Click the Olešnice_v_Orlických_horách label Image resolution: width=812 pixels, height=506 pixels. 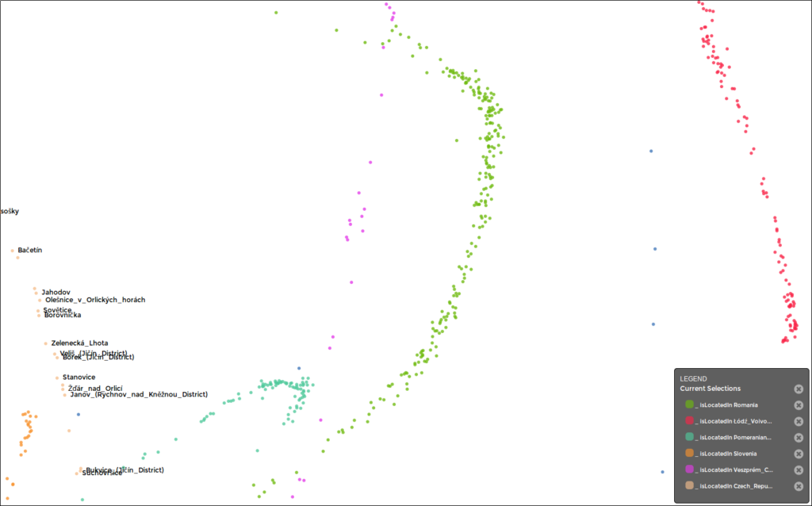tap(95, 300)
